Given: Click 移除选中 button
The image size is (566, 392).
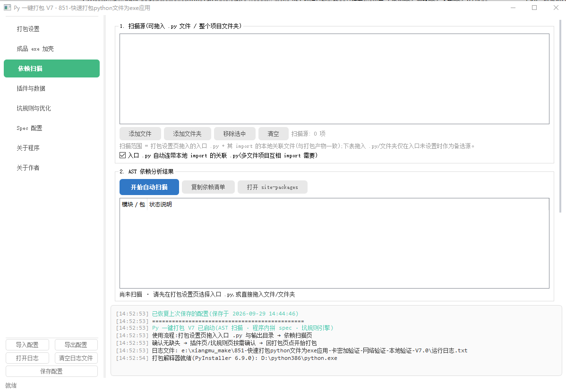Looking at the screenshot, I should (x=235, y=134).
